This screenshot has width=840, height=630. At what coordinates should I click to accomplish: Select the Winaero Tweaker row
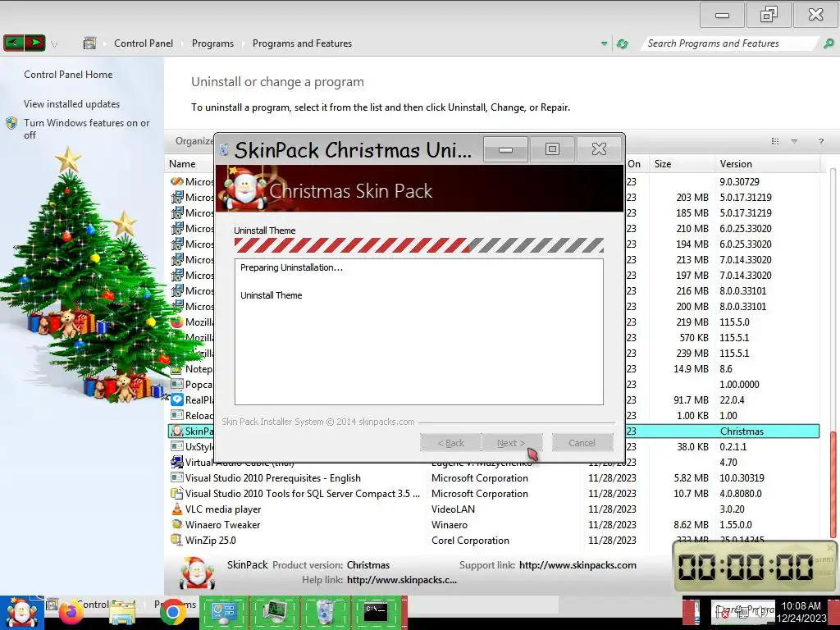pyautogui.click(x=493, y=524)
